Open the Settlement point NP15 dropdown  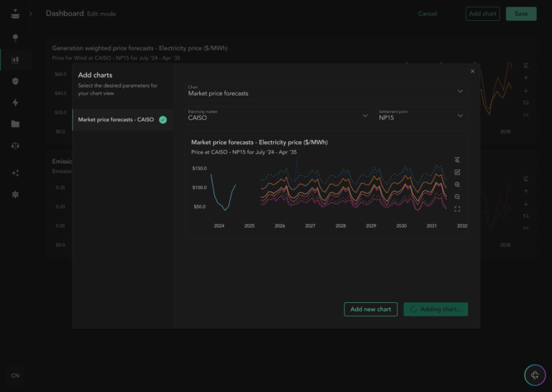[x=422, y=116]
